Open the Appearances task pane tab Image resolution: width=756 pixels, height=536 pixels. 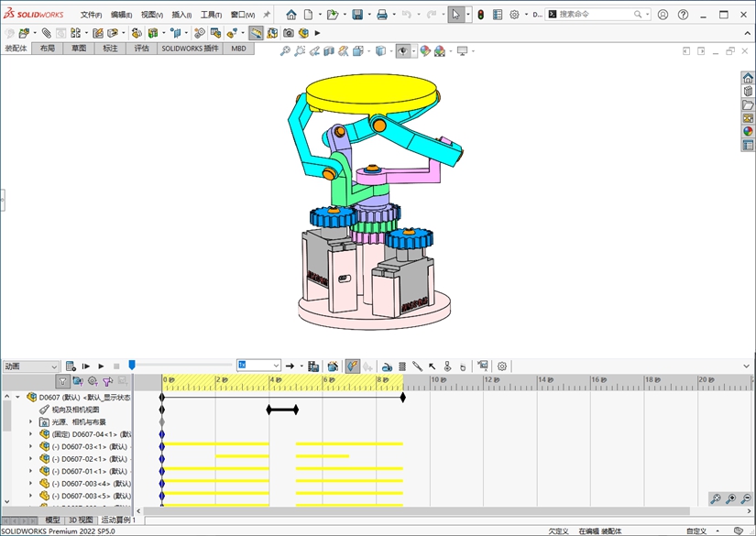coord(748,131)
